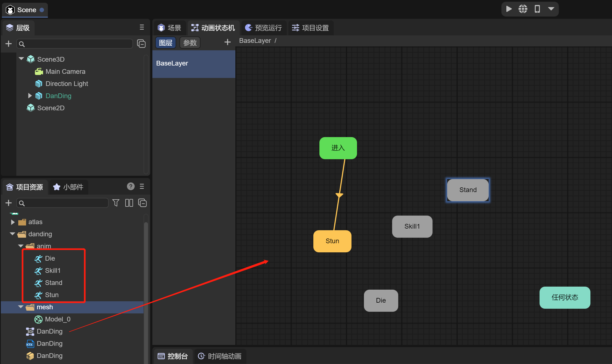612x364 pixels.
Task: Expand the danding folder in project assets
Action: [x=12, y=234]
